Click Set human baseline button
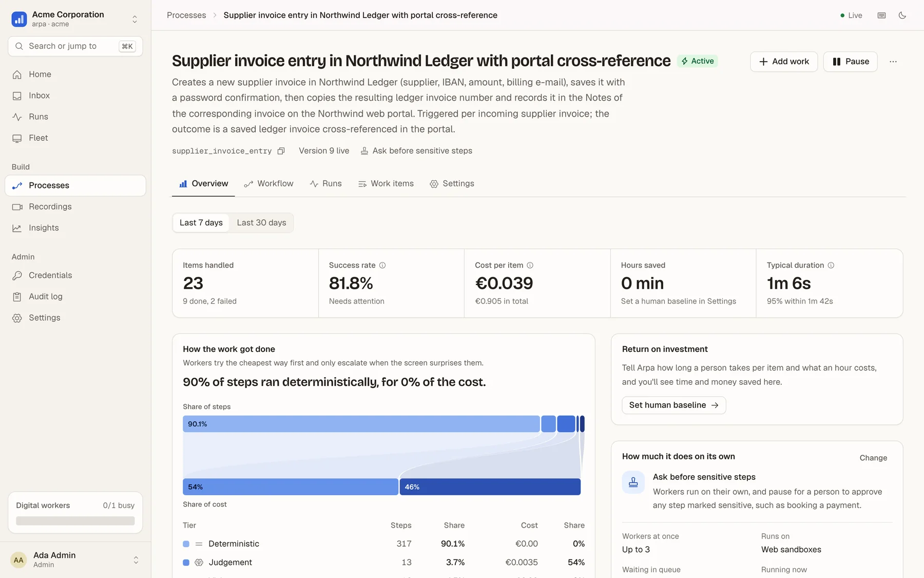Screen dimensions: 924x578 (x=674, y=405)
